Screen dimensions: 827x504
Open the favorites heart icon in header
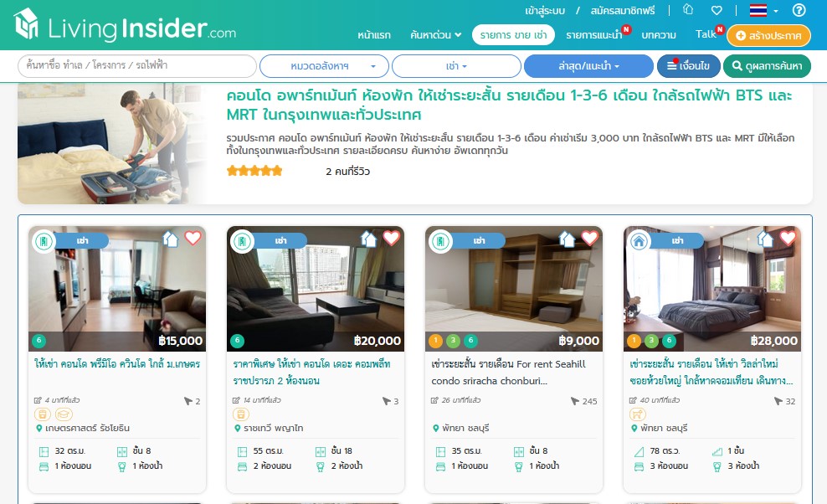(717, 10)
